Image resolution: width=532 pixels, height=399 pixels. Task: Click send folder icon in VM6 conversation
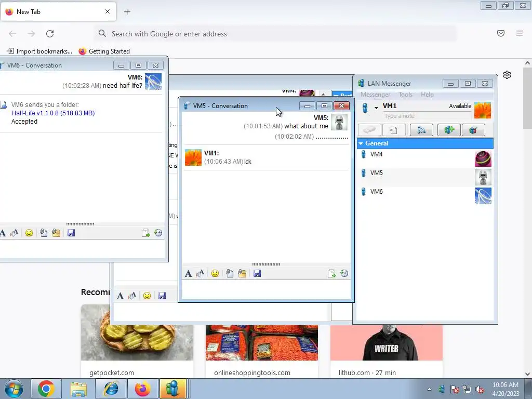click(56, 233)
